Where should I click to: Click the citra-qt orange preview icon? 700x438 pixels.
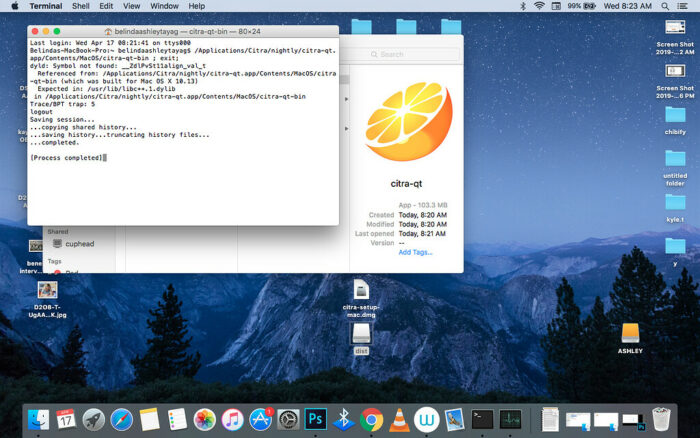point(408,121)
